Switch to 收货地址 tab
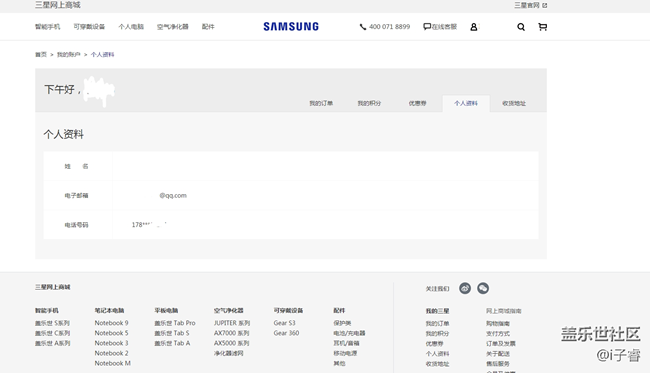The image size is (650, 373). pos(514,103)
